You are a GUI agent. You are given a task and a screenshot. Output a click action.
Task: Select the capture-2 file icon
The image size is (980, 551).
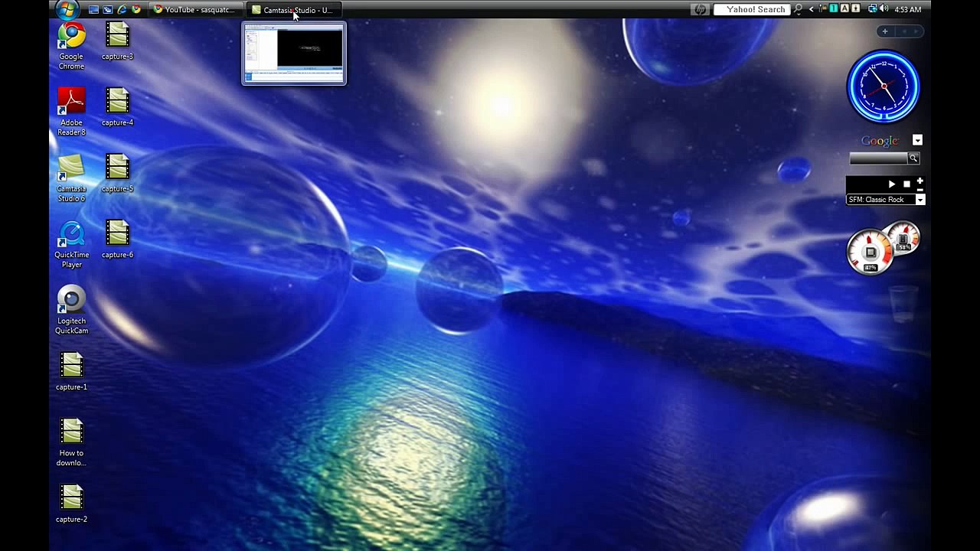[71, 504]
